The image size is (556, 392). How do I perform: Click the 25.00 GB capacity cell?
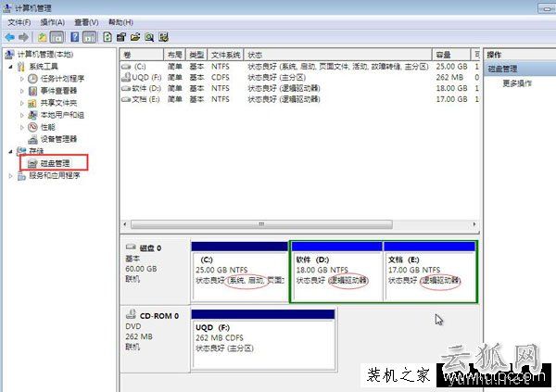point(451,67)
